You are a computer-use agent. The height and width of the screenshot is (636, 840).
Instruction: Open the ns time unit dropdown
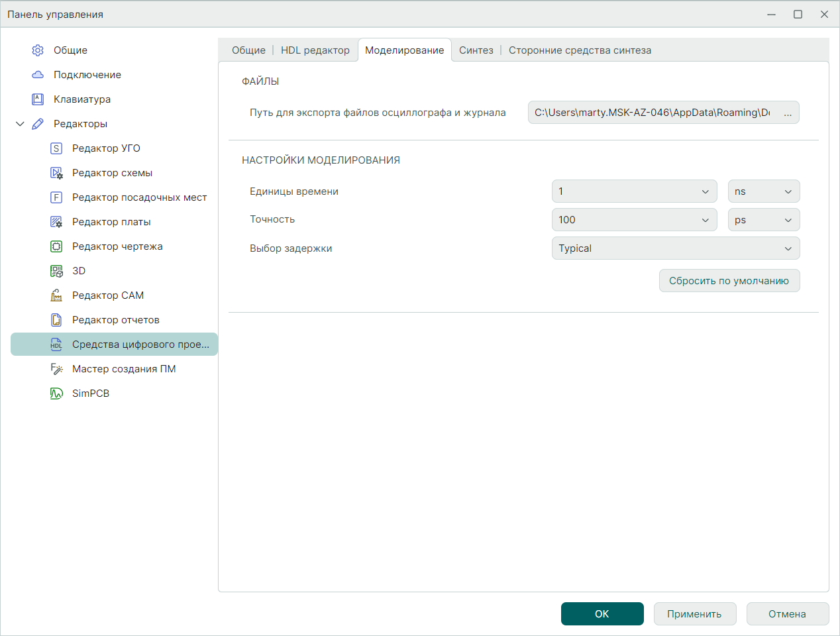763,191
